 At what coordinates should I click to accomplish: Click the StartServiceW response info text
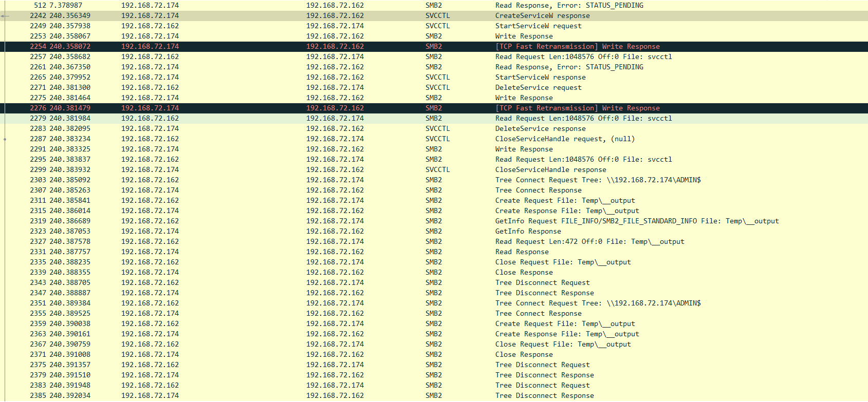(x=540, y=77)
